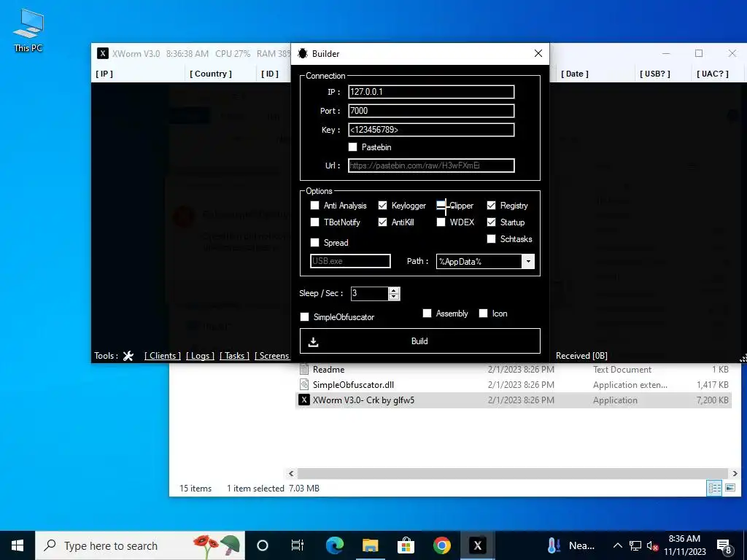Viewport: 747px width, 560px height.
Task: Open the Path %AppData% dropdown
Action: pos(528,262)
